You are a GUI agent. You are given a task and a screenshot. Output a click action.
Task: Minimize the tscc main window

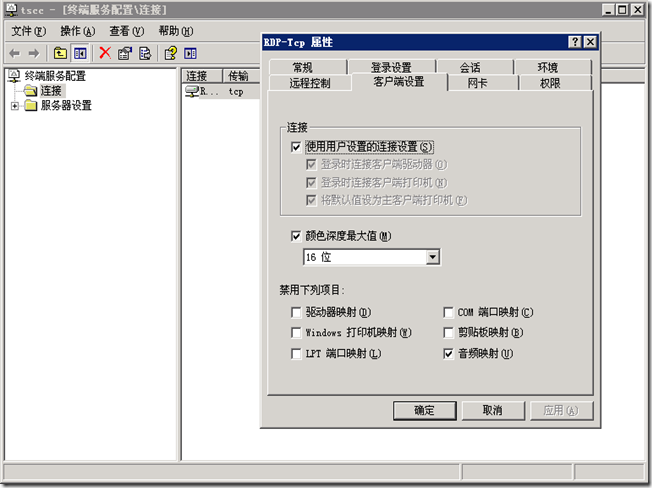(x=608, y=10)
